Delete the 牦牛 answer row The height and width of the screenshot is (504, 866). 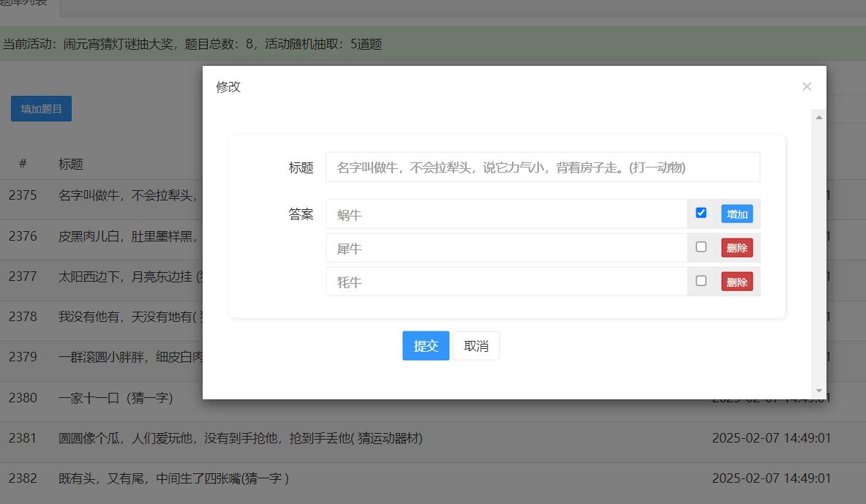[x=737, y=282]
